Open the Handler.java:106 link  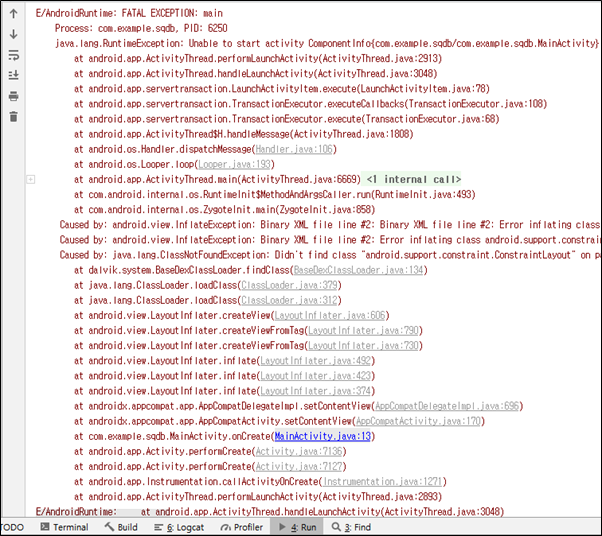click(x=294, y=149)
